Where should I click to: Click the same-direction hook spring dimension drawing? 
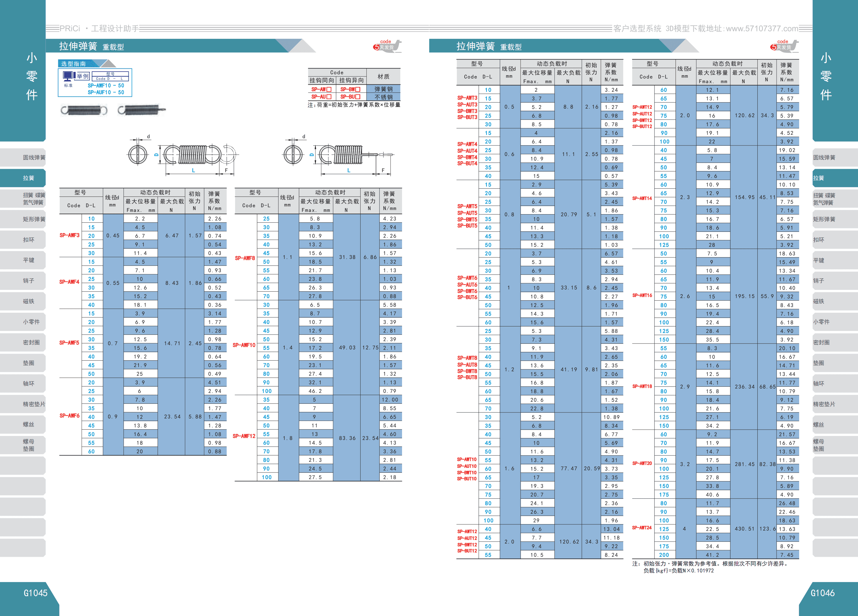coord(182,155)
